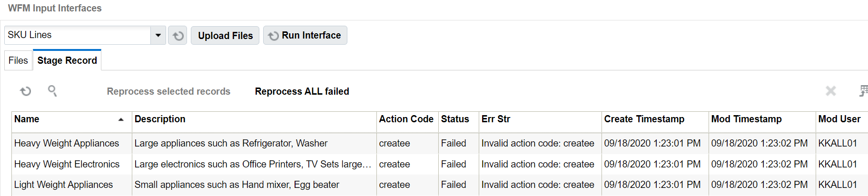Click Reprocess ALL failed
Screen dimensions: 868x196
tap(302, 91)
